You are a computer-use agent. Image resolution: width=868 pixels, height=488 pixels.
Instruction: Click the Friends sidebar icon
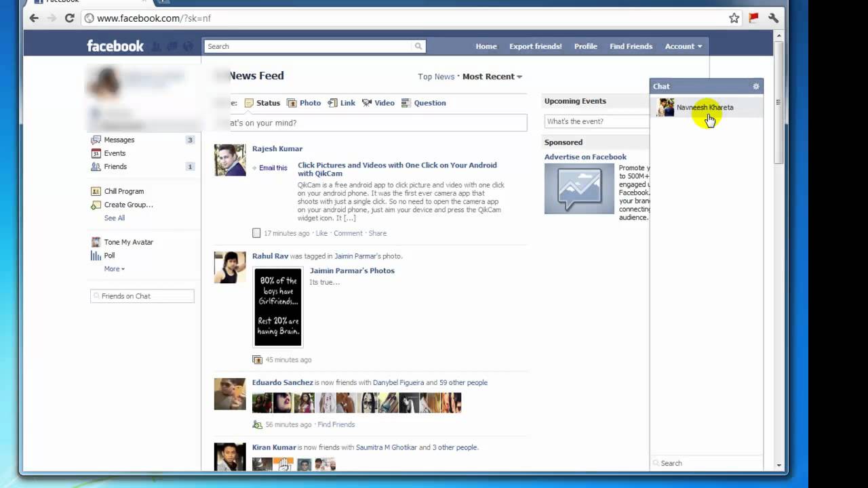(x=96, y=167)
